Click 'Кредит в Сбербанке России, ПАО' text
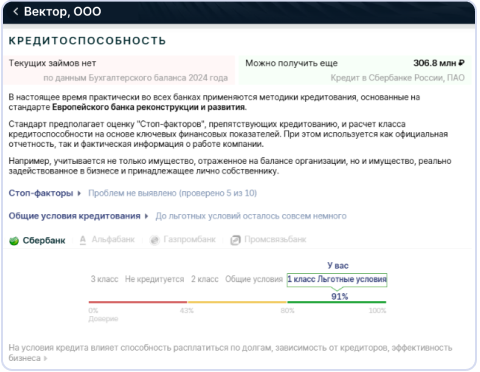Viewport: 480px width, 372px height. point(397,78)
